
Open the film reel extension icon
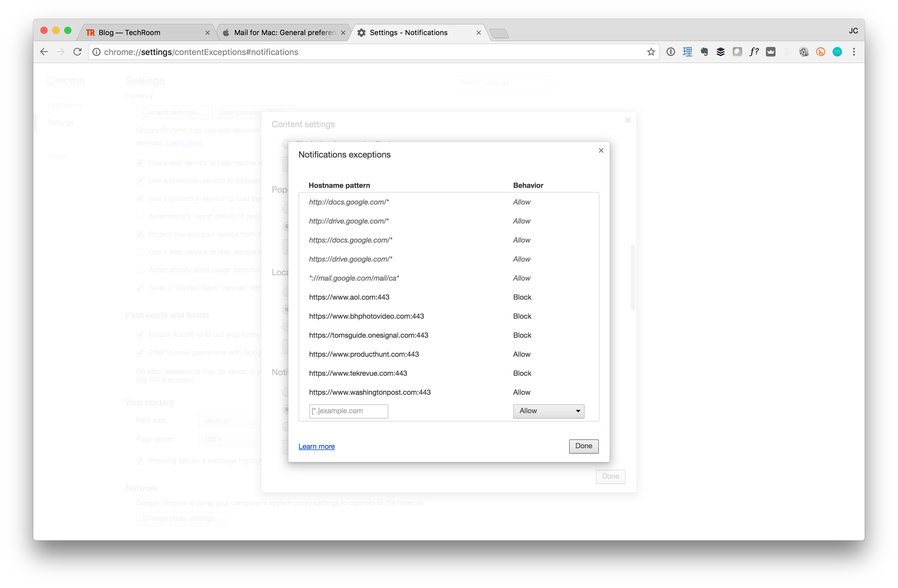[x=804, y=52]
